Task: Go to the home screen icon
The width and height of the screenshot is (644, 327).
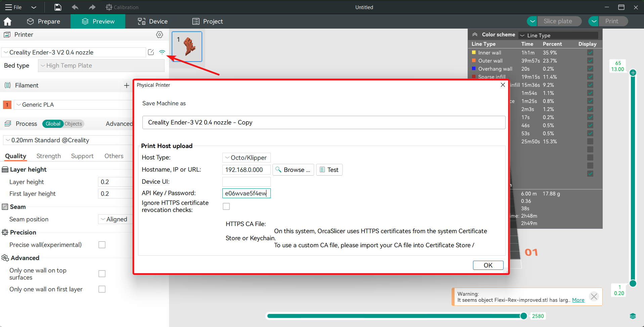Action: (7, 22)
